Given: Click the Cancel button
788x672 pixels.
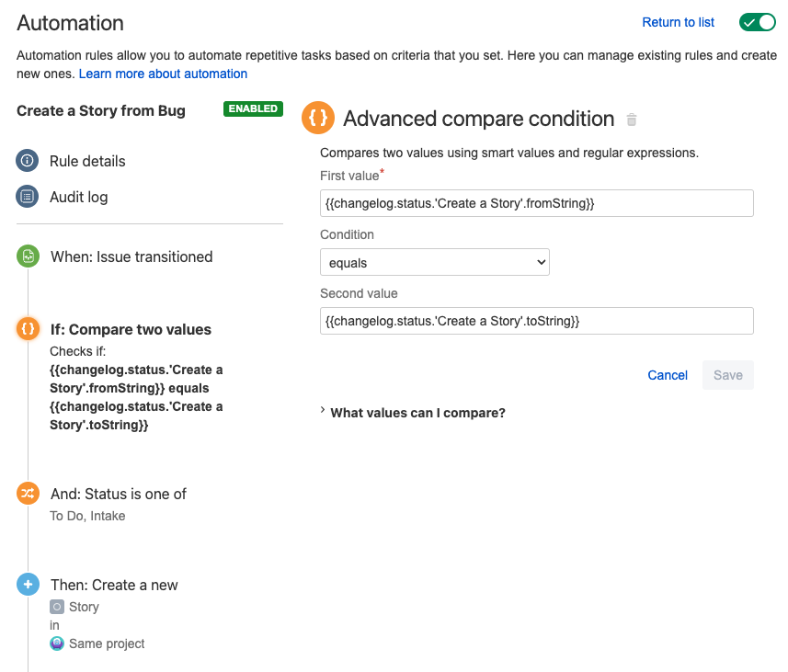Looking at the screenshot, I should click(x=668, y=375).
